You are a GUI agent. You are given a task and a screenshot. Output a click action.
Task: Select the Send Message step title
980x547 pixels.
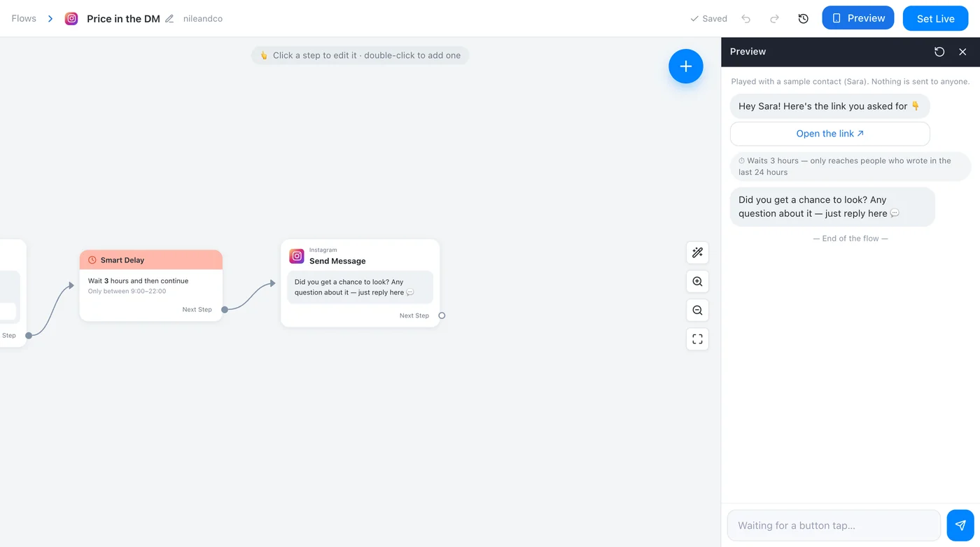point(337,261)
